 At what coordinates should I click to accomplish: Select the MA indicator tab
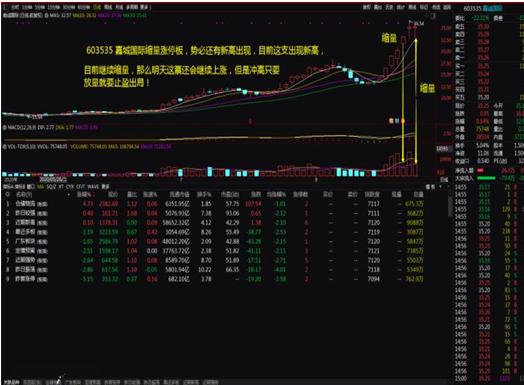tap(40, 187)
